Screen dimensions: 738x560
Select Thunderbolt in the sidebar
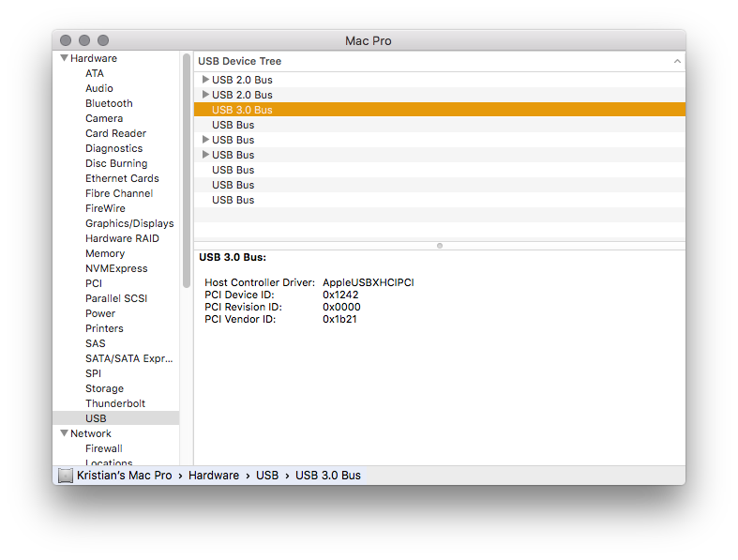point(115,403)
